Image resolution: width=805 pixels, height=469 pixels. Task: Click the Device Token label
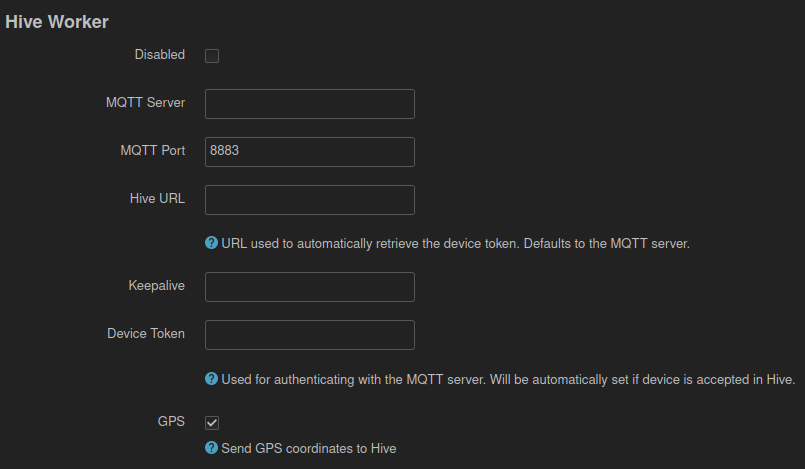[x=146, y=334]
